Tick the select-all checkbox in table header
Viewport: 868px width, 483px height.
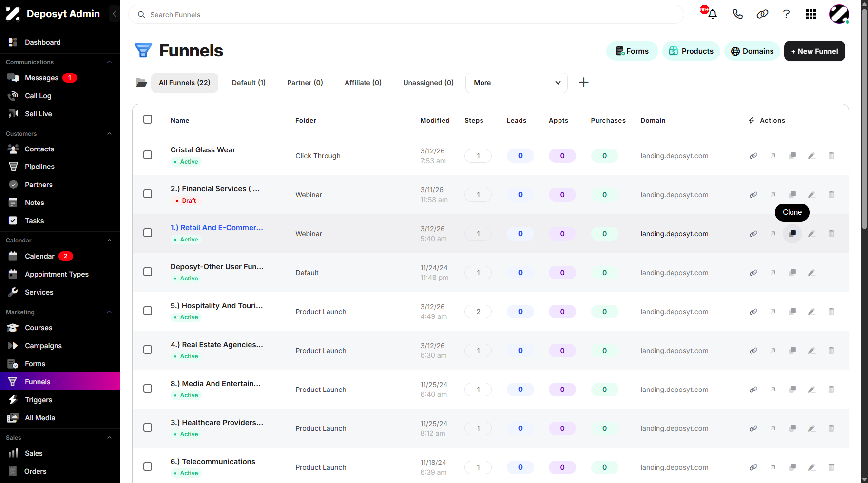(x=148, y=119)
